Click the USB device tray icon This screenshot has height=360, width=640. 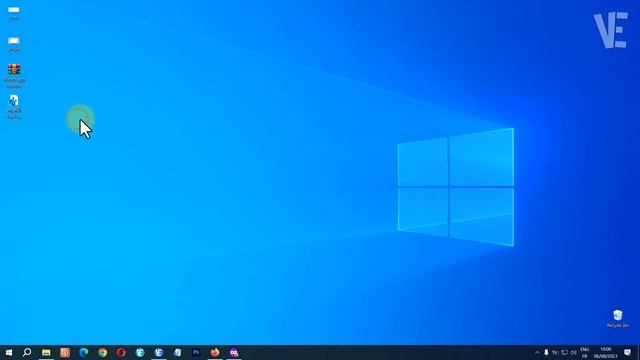coord(546,353)
